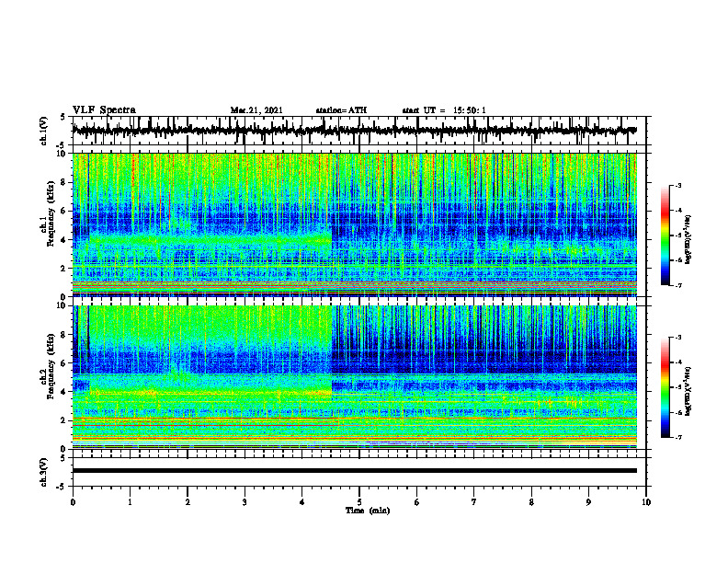This screenshot has height=563, width=728.
Task: Click the "4" tick on the time axis
Action: pos(302,502)
